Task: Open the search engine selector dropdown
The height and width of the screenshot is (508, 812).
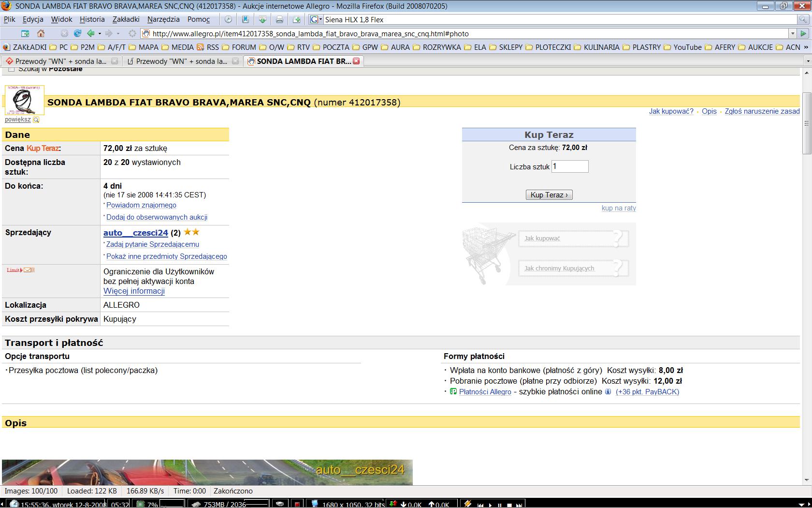Action: pyautogui.click(x=316, y=19)
